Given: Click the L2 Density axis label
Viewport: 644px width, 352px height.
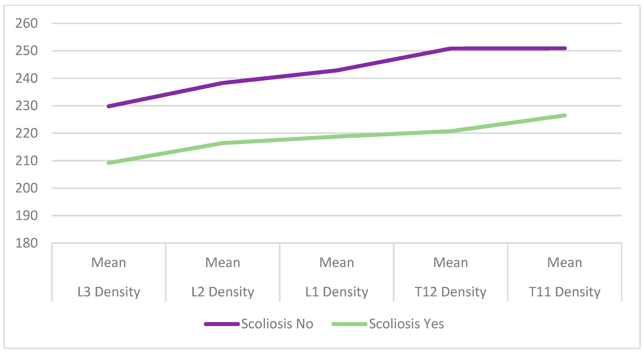Looking at the screenshot, I should pos(223,292).
